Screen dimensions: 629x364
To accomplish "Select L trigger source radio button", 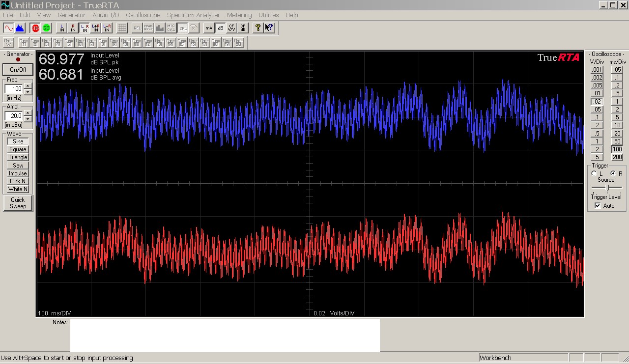I will [595, 173].
